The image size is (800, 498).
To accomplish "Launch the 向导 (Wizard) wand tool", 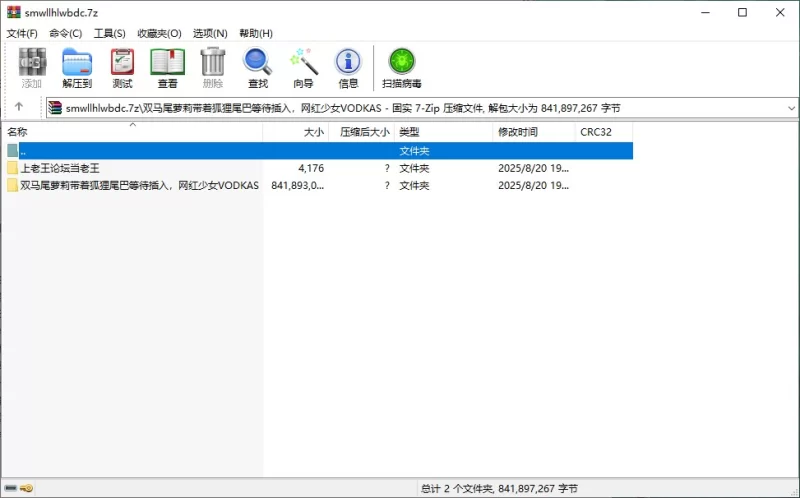I will [304, 62].
